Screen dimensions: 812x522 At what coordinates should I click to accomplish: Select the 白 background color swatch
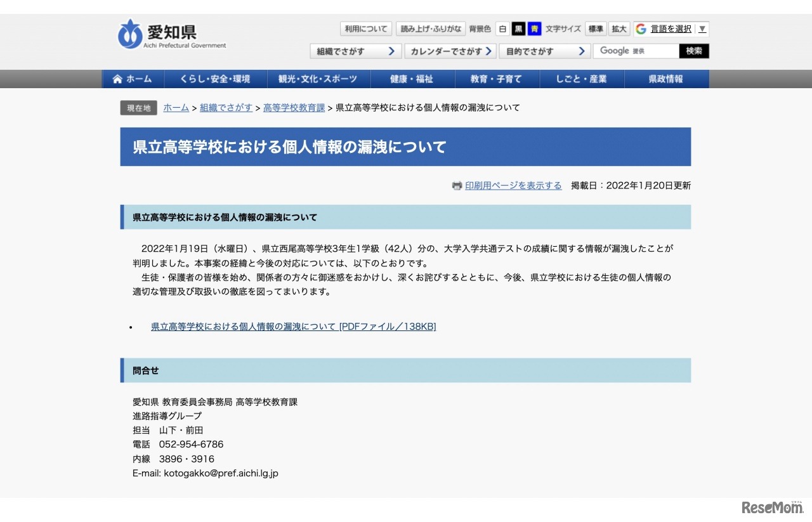tap(502, 28)
